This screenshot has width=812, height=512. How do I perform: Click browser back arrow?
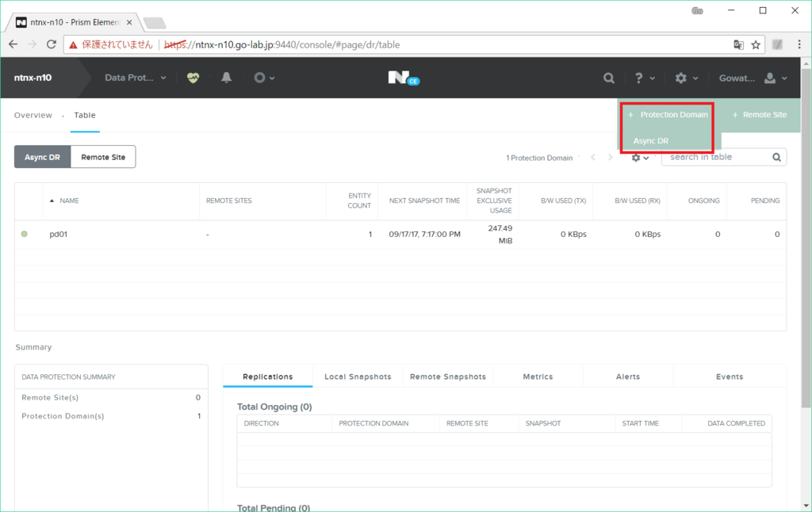13,44
